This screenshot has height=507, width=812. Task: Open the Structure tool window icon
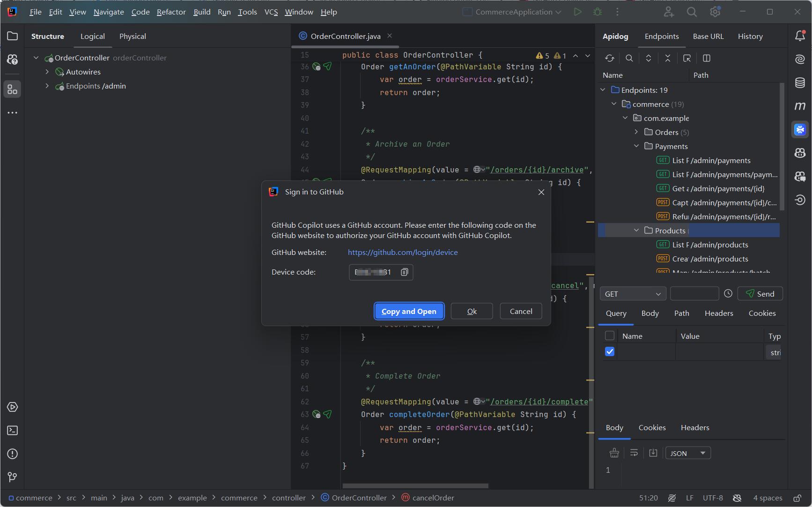click(13, 89)
